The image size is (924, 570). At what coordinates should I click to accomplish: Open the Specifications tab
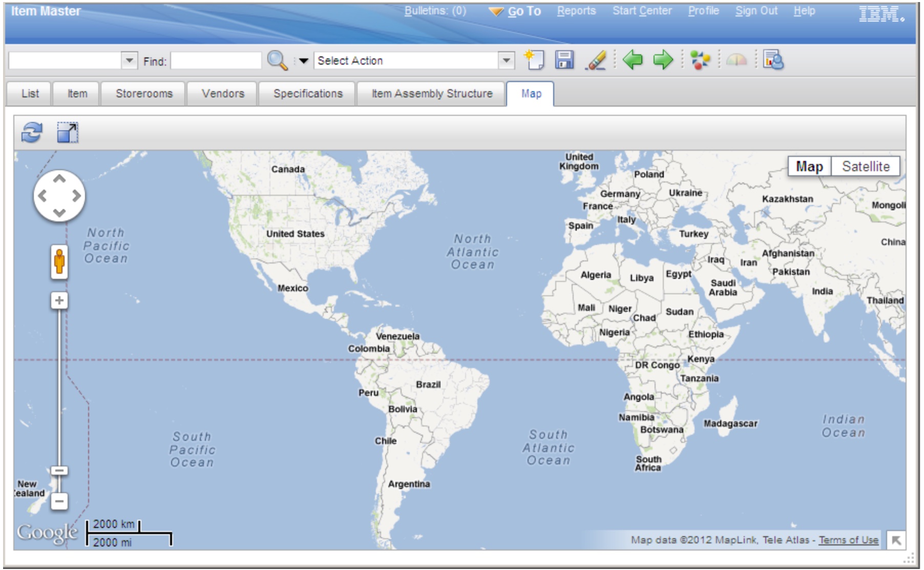[308, 94]
